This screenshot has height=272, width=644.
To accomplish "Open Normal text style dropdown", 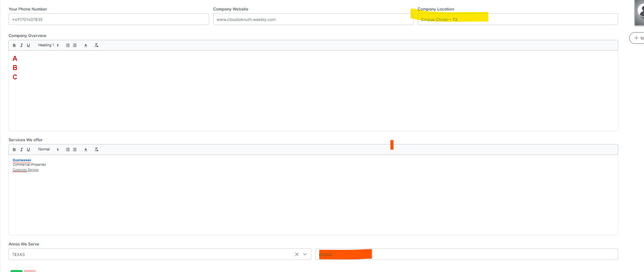I will coord(48,150).
